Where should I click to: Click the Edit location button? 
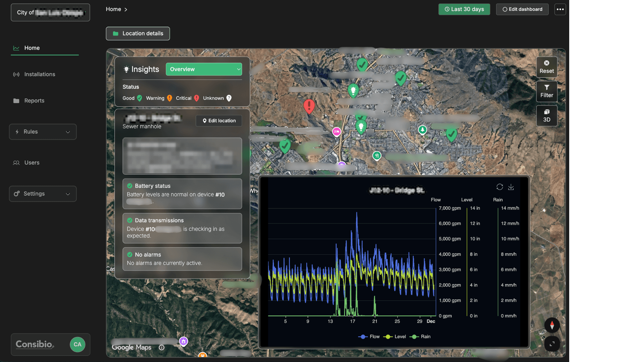click(x=219, y=121)
